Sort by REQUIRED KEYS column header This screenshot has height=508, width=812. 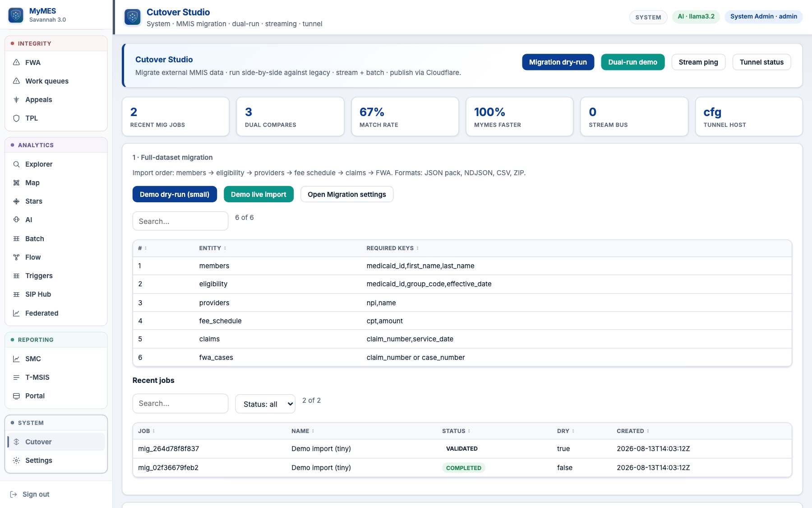pos(392,248)
